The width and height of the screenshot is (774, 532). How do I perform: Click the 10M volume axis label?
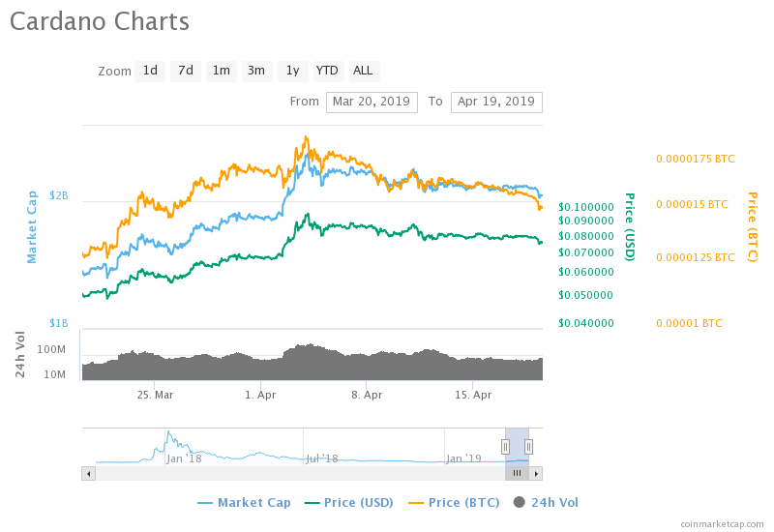(54, 374)
